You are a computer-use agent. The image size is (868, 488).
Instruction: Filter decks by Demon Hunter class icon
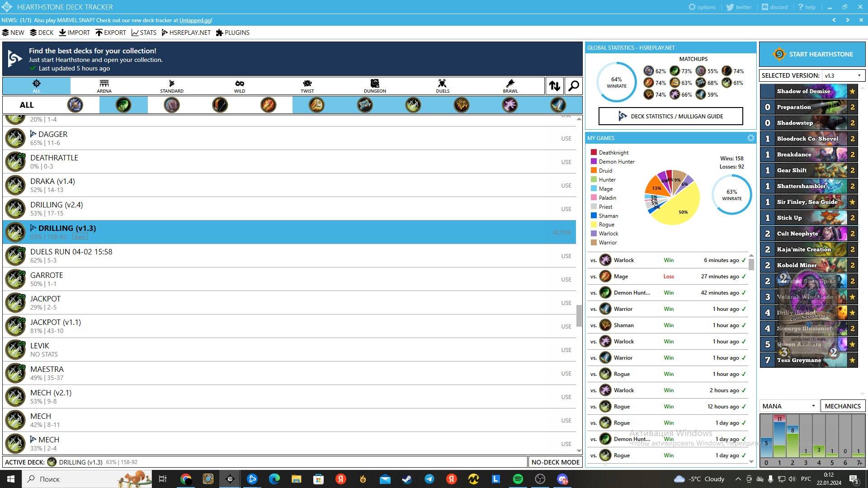[x=123, y=105]
